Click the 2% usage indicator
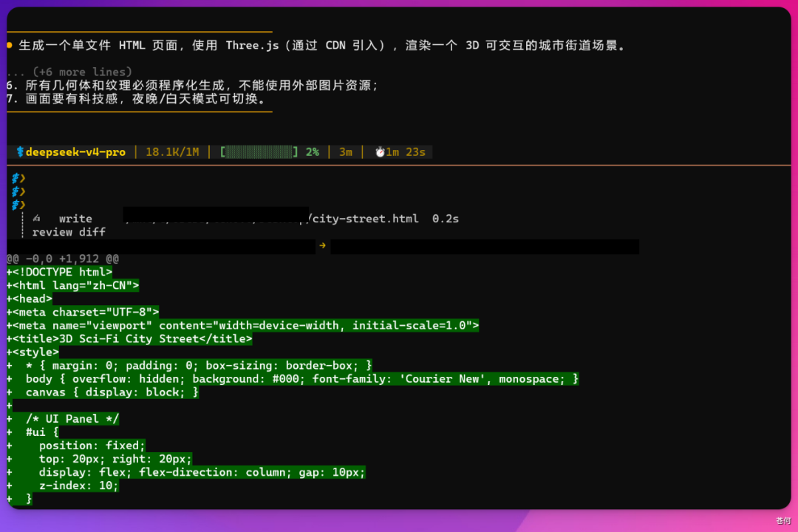Viewport: 798px width, 532px height. (x=313, y=151)
